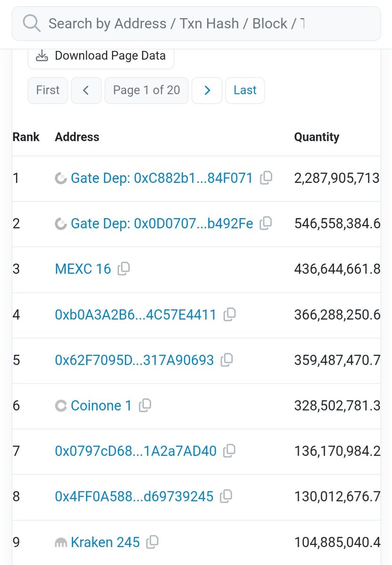392x565 pixels.
Task: Open address 0xb0A3A2B6...4C57E4411
Action: click(136, 315)
